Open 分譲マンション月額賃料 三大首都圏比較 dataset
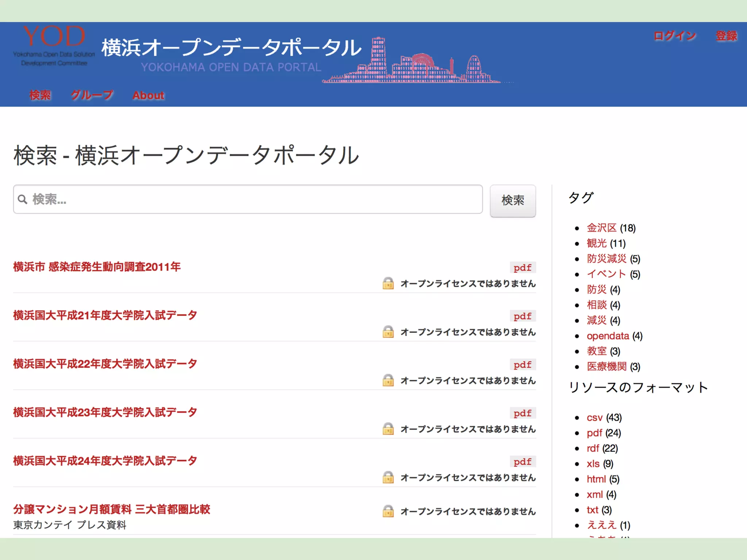This screenshot has height=560, width=747. [112, 509]
